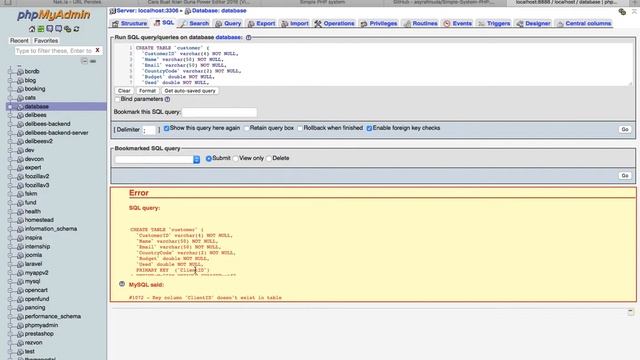
Task: Expand the homestead database node
Action: click(x=10, y=220)
